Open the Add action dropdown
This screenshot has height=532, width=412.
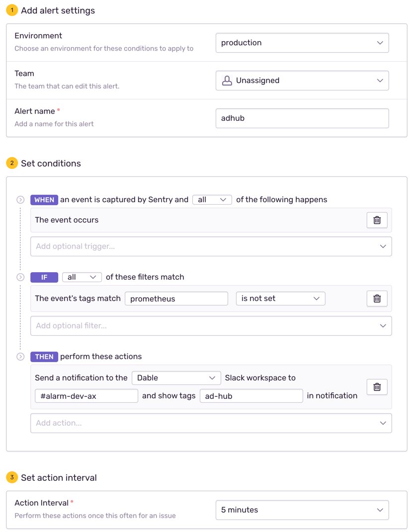pyautogui.click(x=211, y=423)
